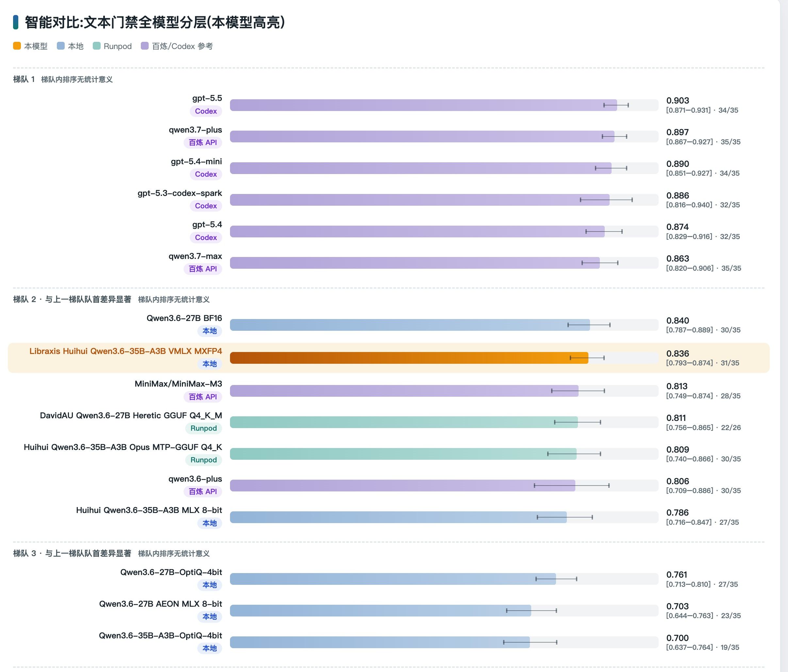Select the qwen3.7-plus model name
Viewport: 788px width, 672px height.
point(195,130)
